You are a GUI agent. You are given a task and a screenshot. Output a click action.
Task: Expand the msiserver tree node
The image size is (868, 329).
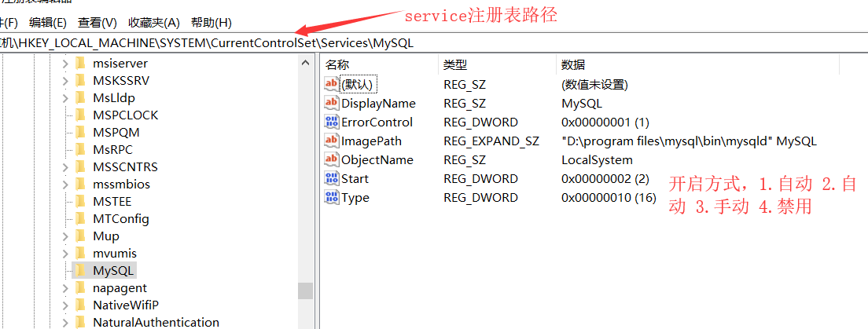coord(65,64)
